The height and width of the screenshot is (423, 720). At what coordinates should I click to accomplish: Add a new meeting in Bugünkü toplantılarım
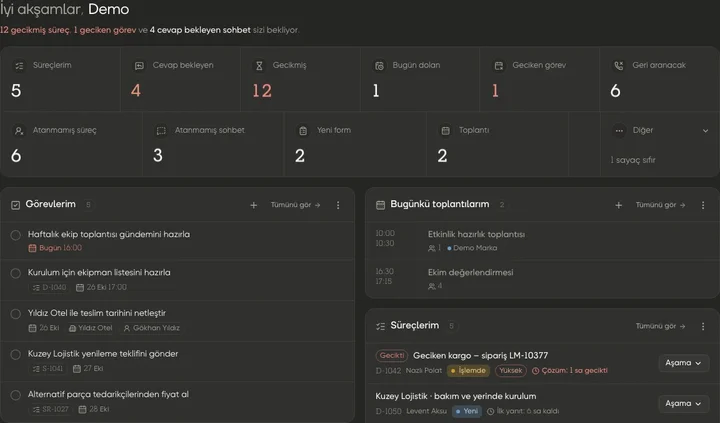pos(619,205)
